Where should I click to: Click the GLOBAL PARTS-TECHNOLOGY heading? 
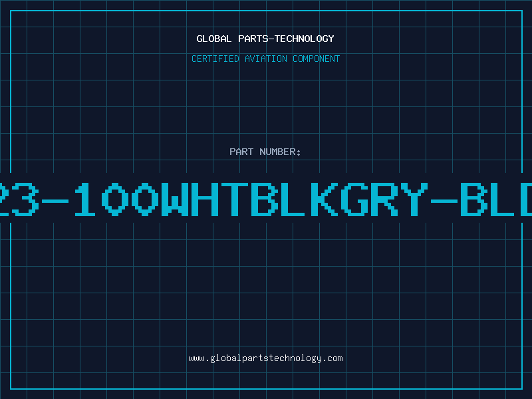(x=265, y=39)
